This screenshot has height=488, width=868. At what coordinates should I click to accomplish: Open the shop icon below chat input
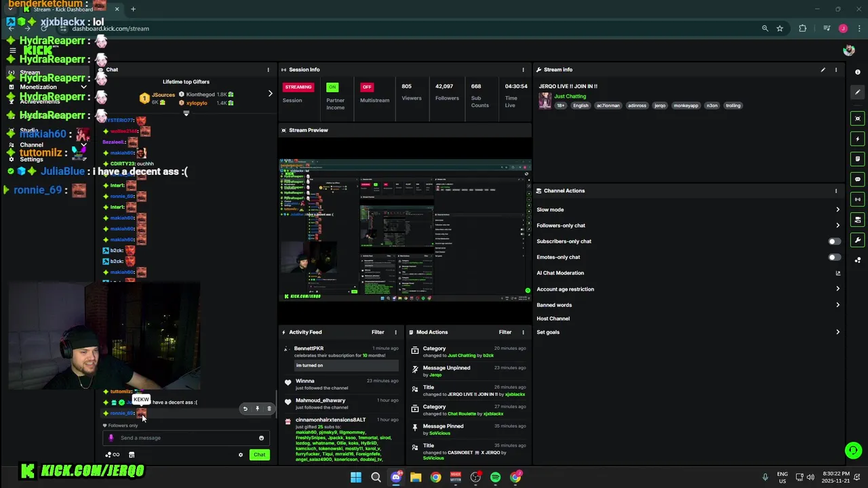click(x=132, y=455)
